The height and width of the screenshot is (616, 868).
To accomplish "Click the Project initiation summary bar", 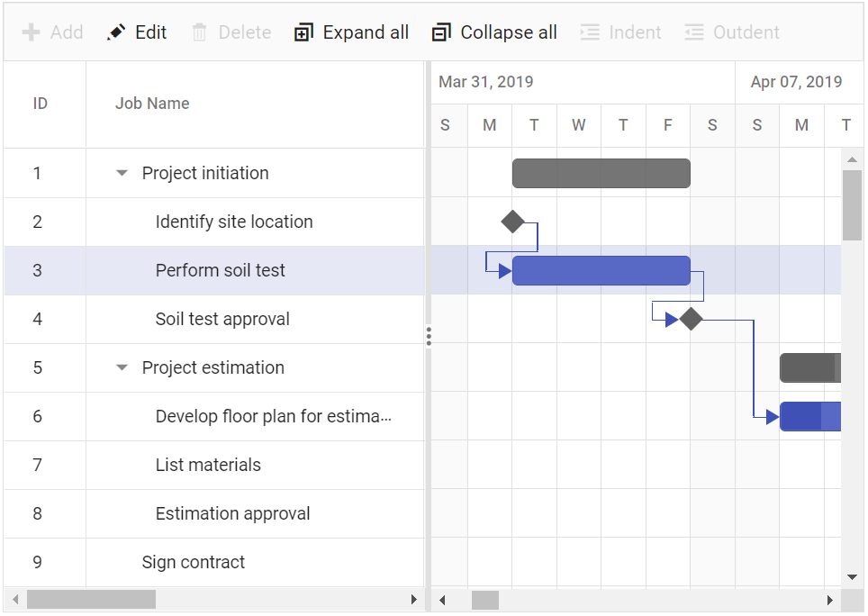I will tap(601, 173).
